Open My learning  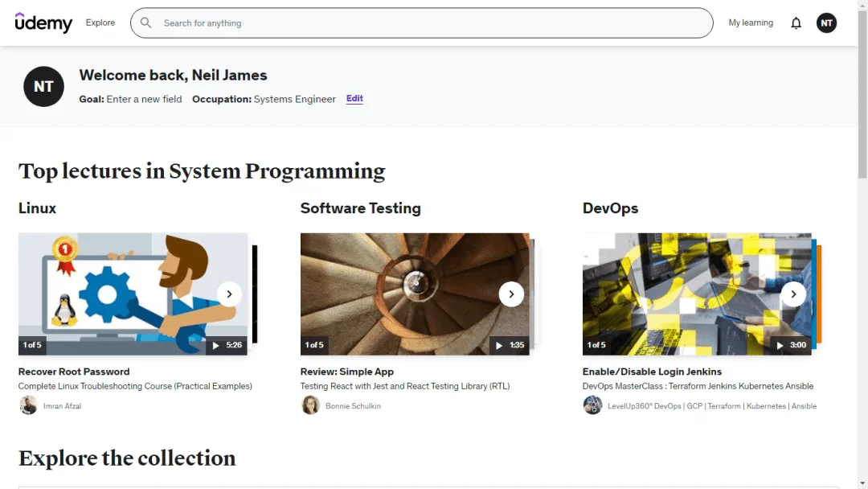click(751, 23)
